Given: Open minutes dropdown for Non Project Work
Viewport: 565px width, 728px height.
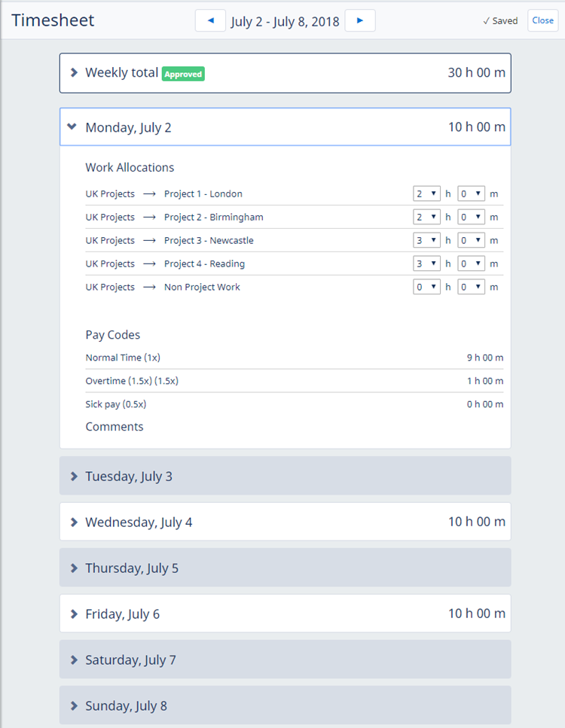Looking at the screenshot, I should [x=471, y=287].
